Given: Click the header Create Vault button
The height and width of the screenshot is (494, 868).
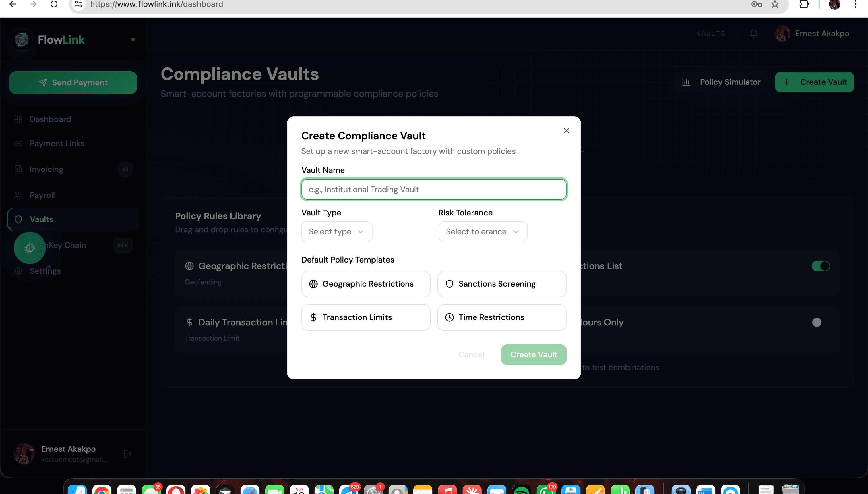Looking at the screenshot, I should coord(814,82).
